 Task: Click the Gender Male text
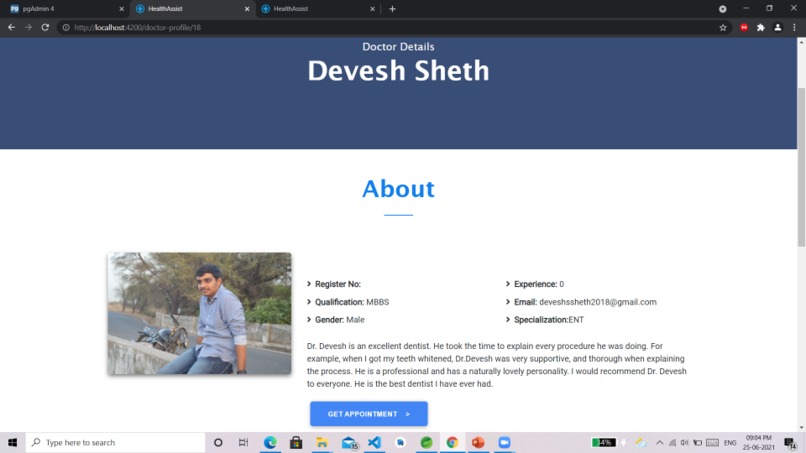(340, 320)
